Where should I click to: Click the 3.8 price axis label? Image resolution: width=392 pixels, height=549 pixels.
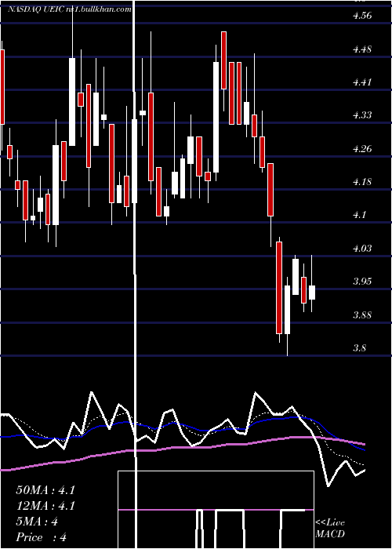click(359, 348)
